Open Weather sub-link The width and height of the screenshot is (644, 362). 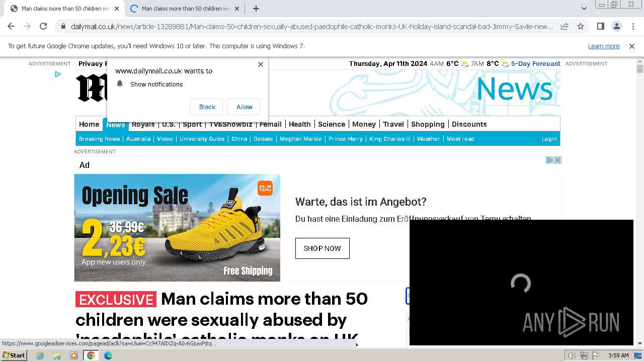click(428, 139)
